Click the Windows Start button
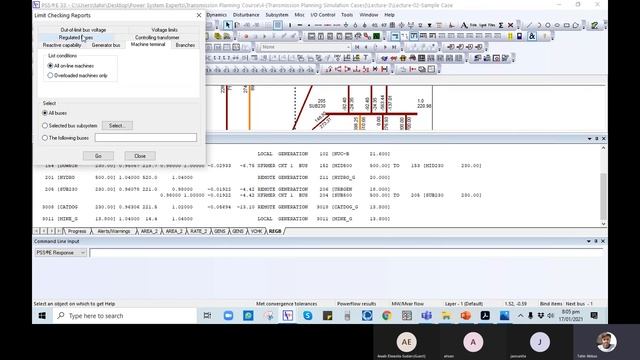This screenshot has width=640, height=360. click(x=42, y=316)
